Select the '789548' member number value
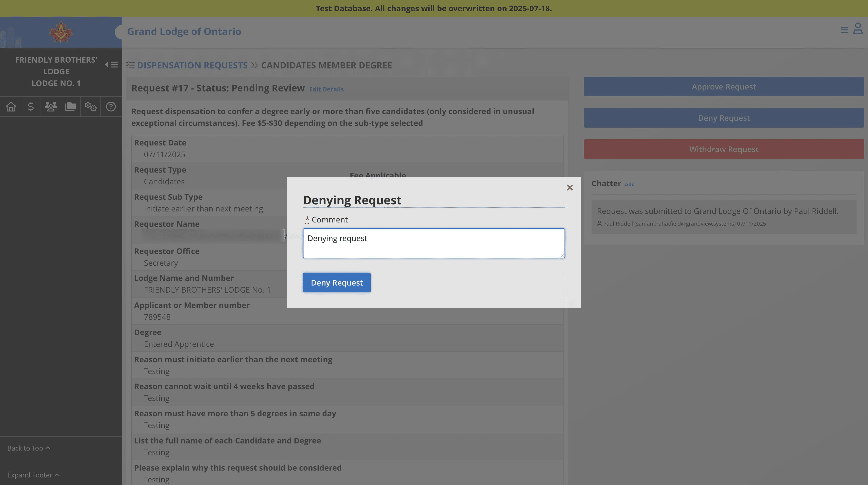This screenshot has height=485, width=868. click(157, 317)
